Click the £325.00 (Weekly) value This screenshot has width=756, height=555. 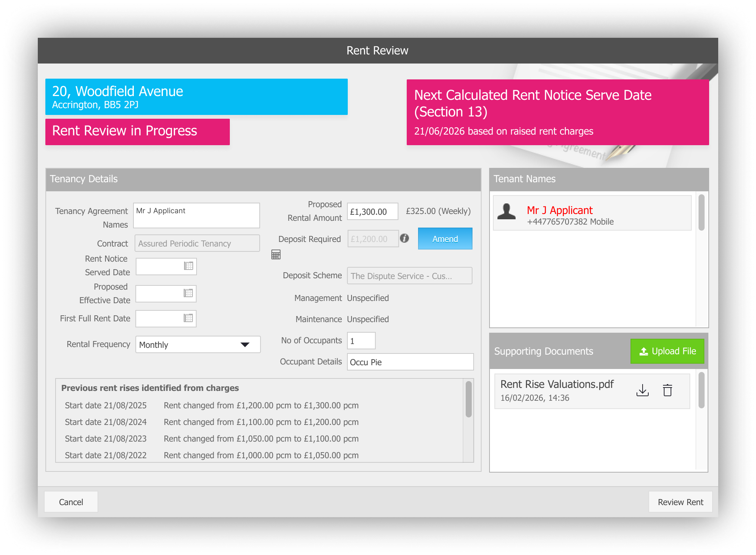point(438,211)
